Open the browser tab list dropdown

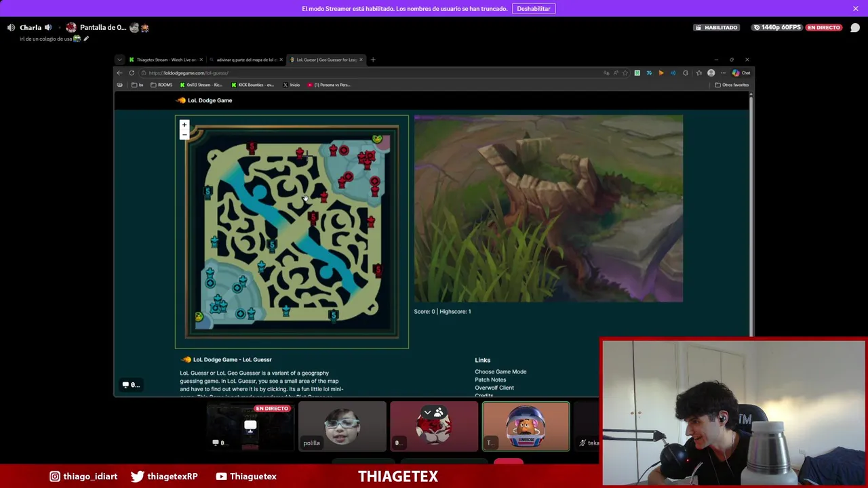click(x=119, y=60)
